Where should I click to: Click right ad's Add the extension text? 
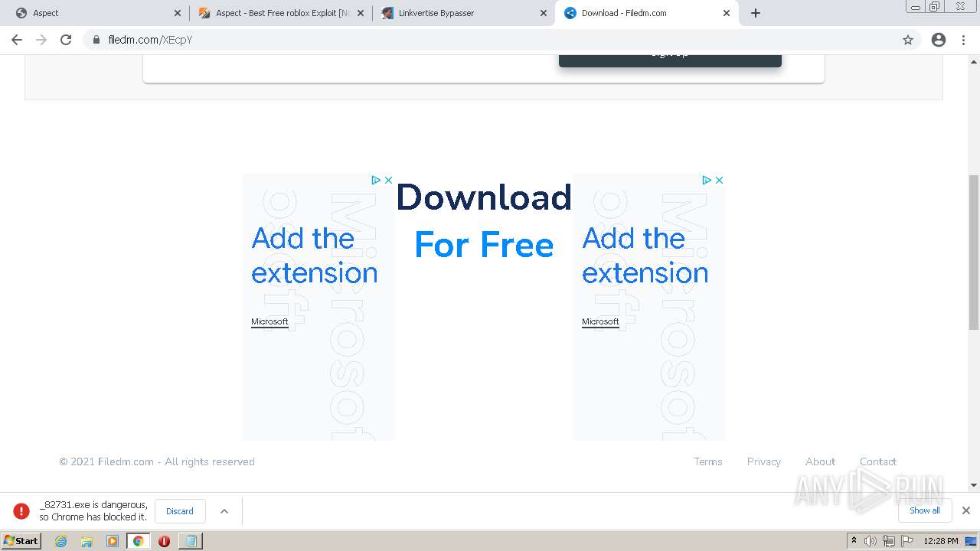[645, 256]
